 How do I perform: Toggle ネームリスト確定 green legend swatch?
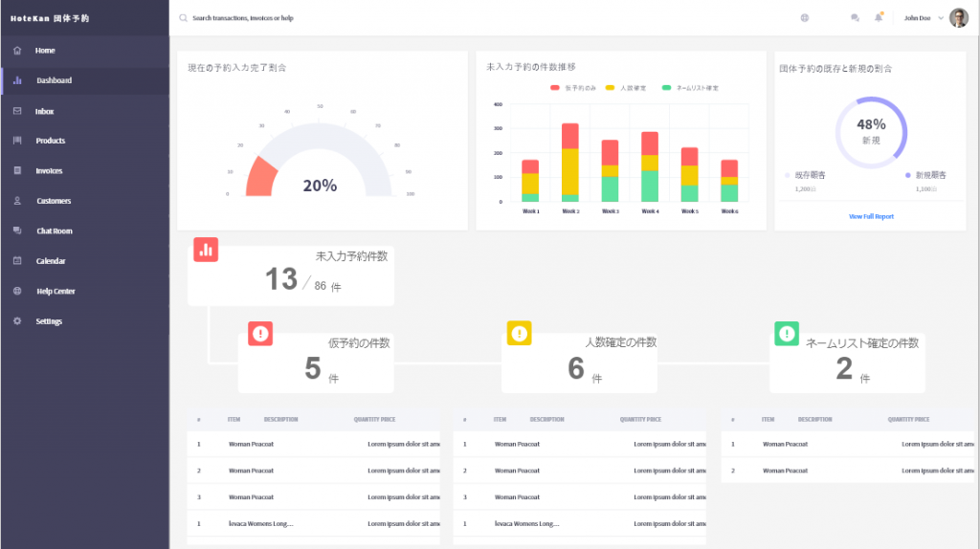(x=666, y=87)
